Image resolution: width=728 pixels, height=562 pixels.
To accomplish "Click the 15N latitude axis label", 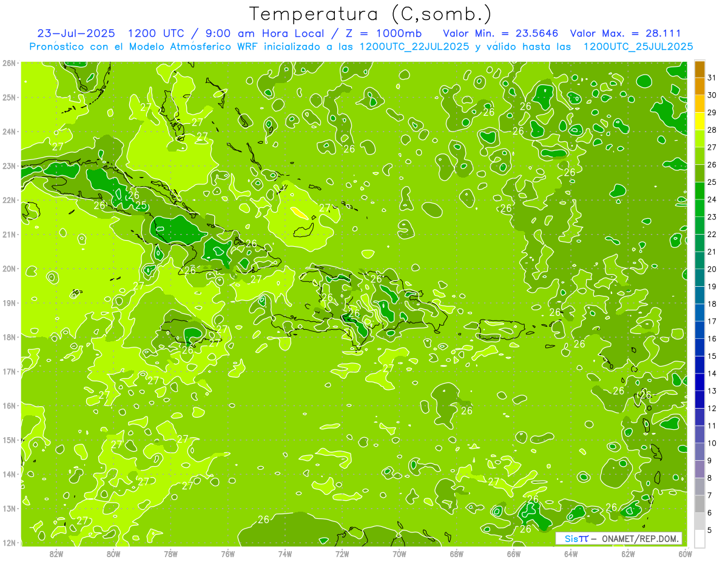I will [x=9, y=440].
